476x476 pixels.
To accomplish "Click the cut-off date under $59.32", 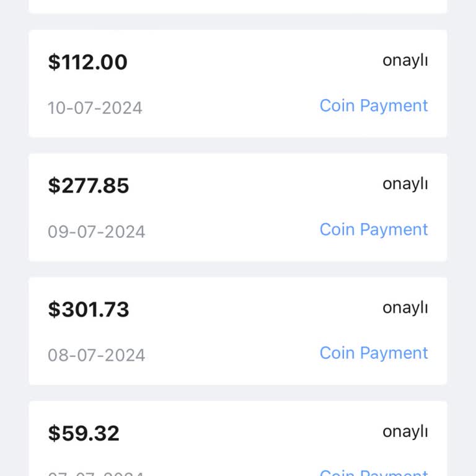I will click(96, 474).
